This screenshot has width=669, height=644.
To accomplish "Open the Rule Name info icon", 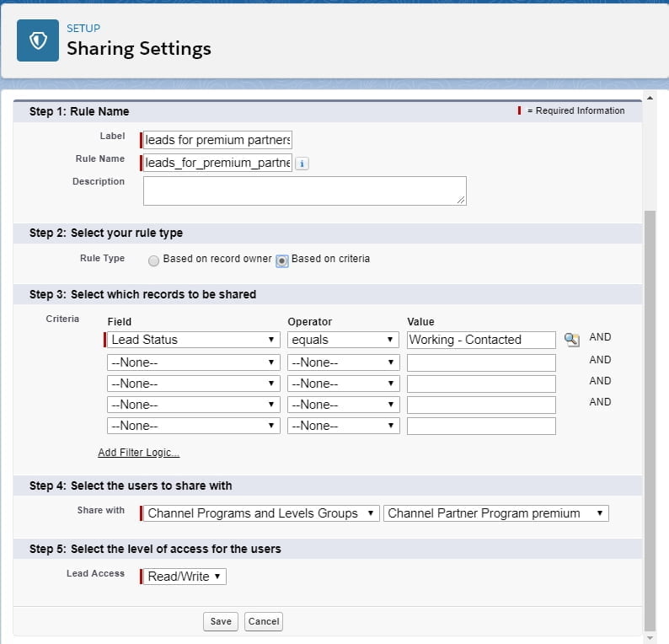I will (x=302, y=164).
